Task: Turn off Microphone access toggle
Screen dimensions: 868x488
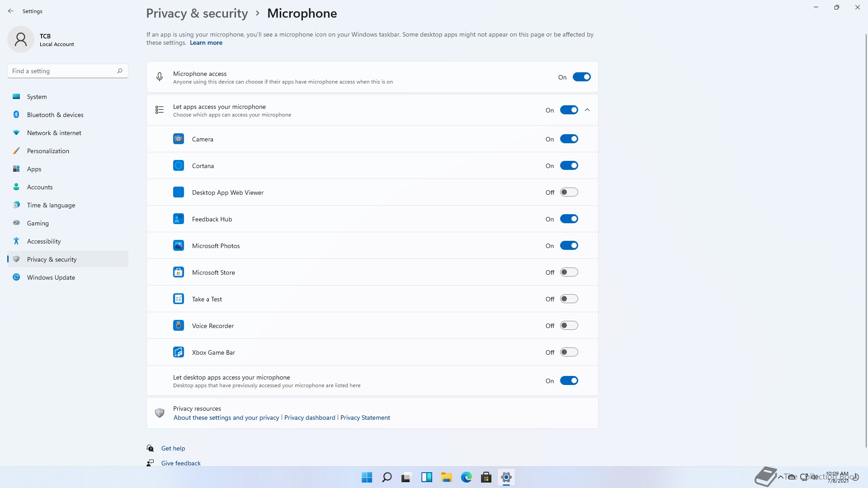Action: click(581, 77)
